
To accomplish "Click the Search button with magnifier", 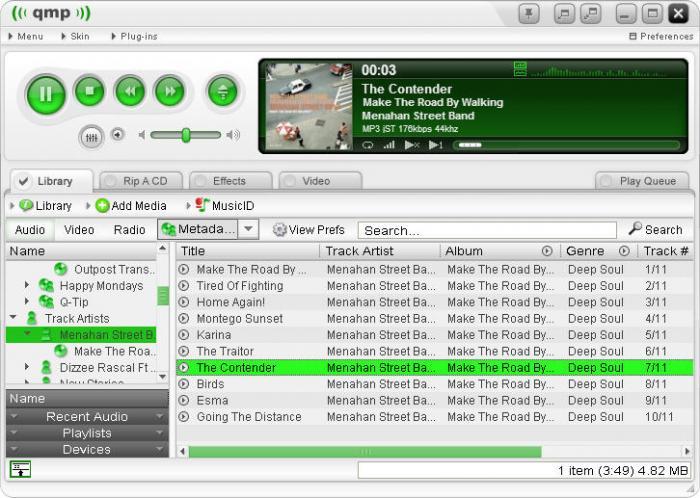I will 655,229.
